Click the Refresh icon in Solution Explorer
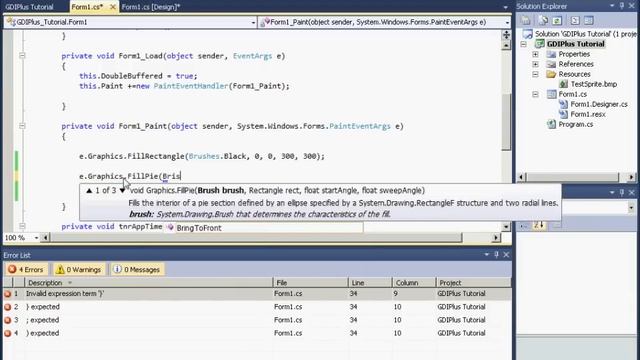The width and height of the screenshot is (640, 360). pos(557,20)
